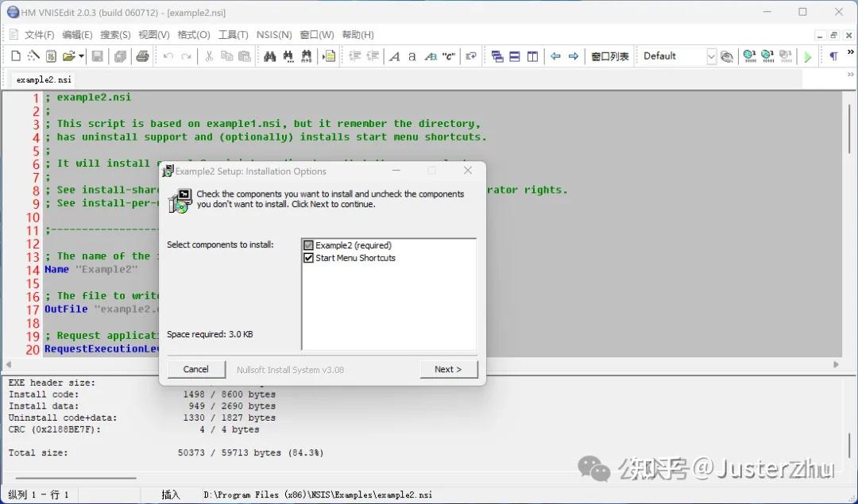
Task: Go to next window blue right arrow
Action: [574, 56]
